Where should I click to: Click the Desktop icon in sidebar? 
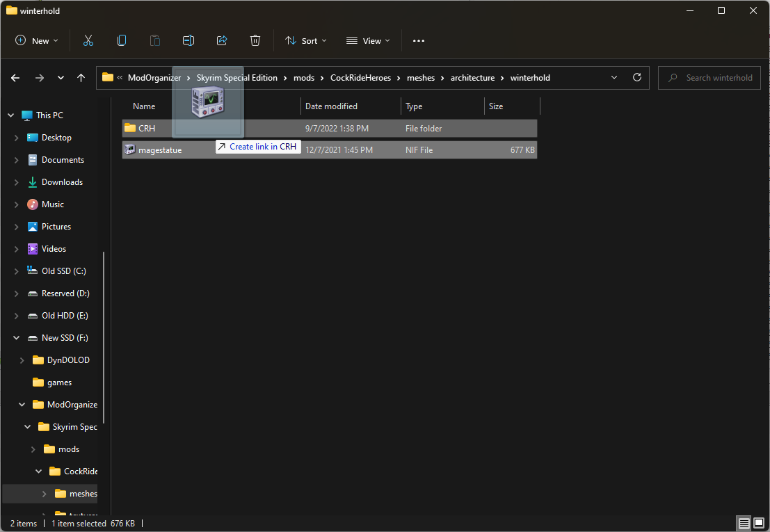click(x=33, y=138)
